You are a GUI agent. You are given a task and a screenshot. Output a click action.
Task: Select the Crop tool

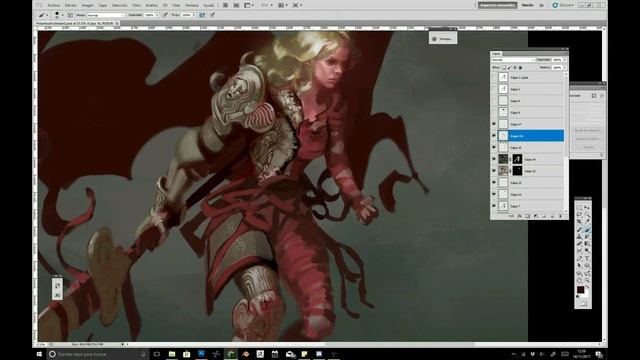pyautogui.click(x=579, y=222)
